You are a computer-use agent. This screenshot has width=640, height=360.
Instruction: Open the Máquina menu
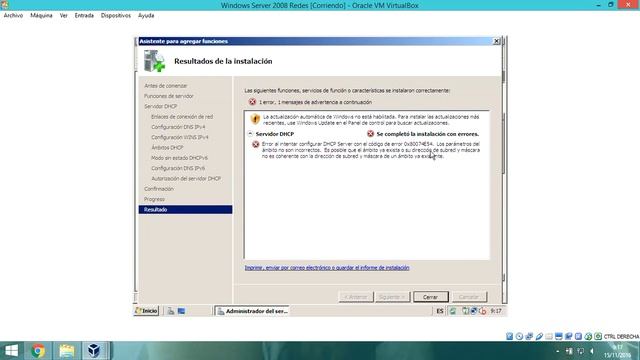point(41,16)
